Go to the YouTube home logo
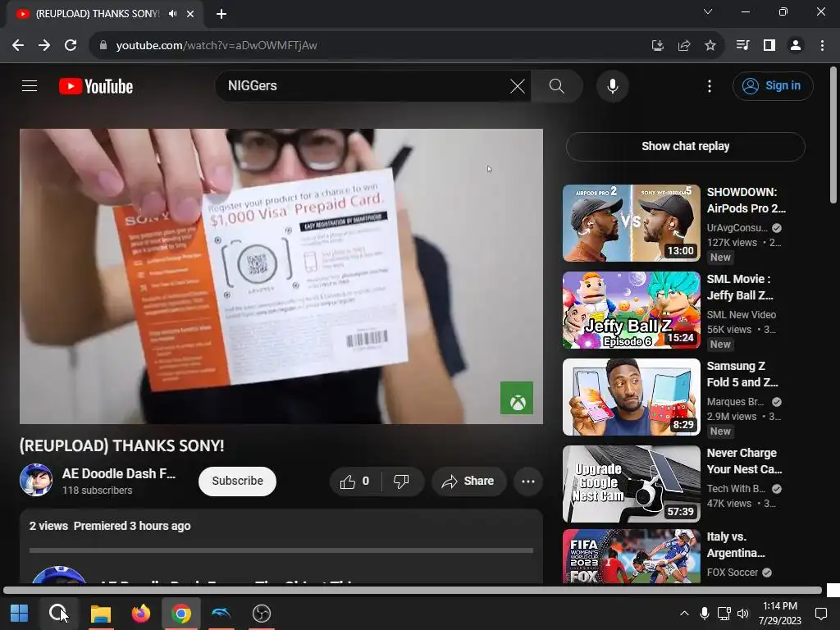The height and width of the screenshot is (630, 840). click(96, 86)
